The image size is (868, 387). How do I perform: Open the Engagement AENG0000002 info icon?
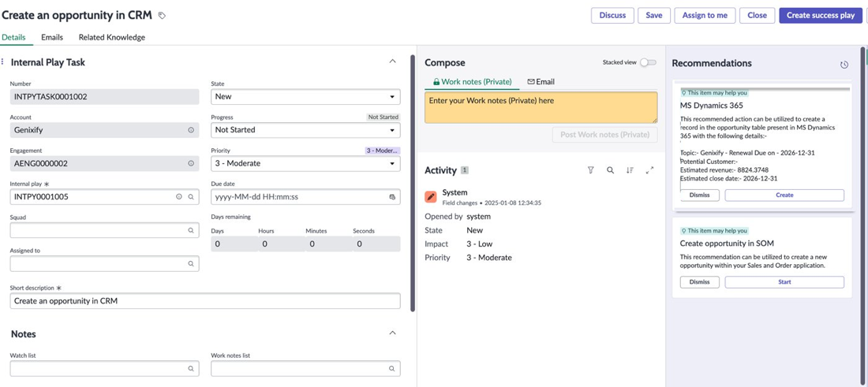pos(191,163)
